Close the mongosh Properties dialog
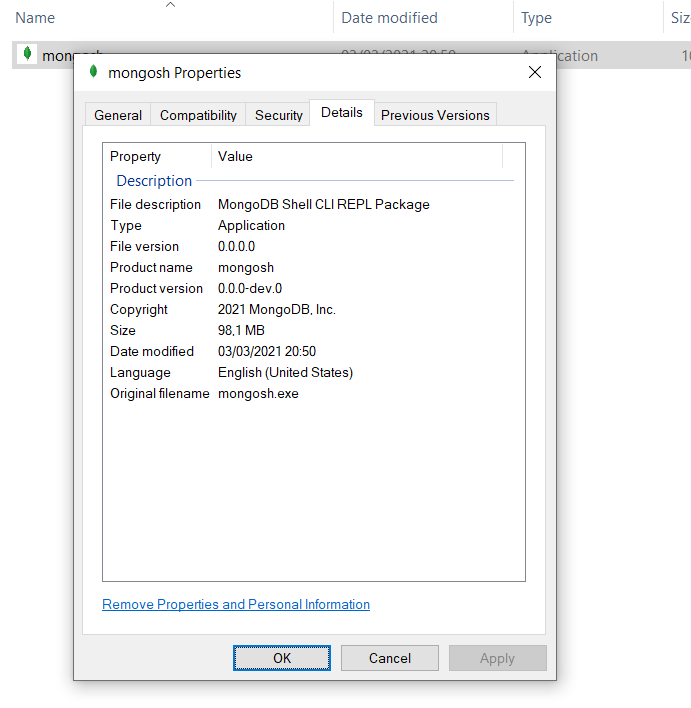Viewport: 691px width, 708px height. 535,72
